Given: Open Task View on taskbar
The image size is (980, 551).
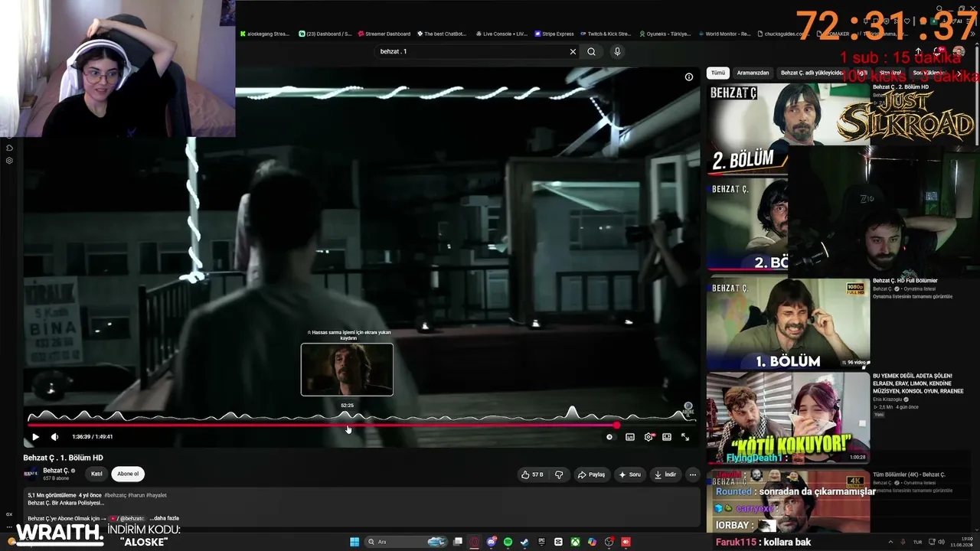Looking at the screenshot, I should point(458,542).
